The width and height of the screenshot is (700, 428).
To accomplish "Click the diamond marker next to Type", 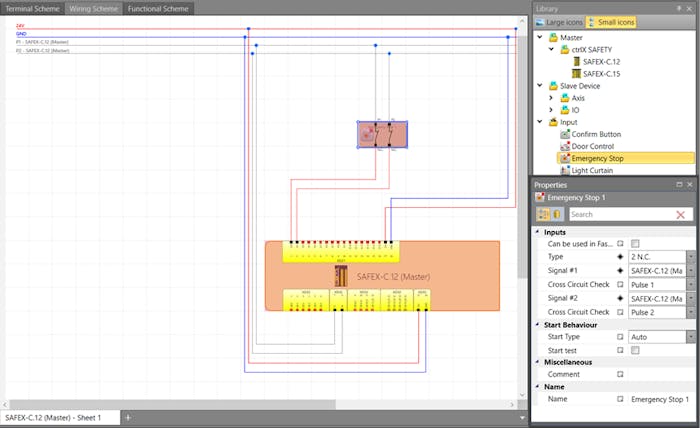I will [620, 257].
